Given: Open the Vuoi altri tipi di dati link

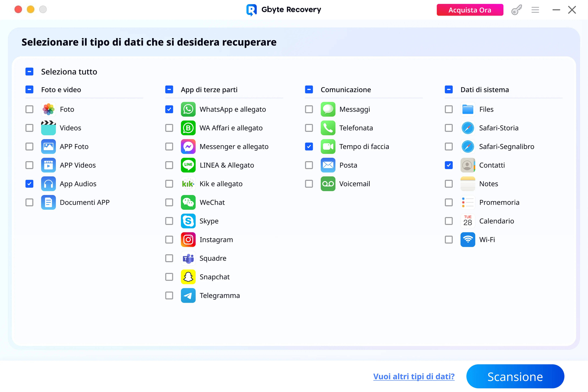Looking at the screenshot, I should [x=414, y=376].
